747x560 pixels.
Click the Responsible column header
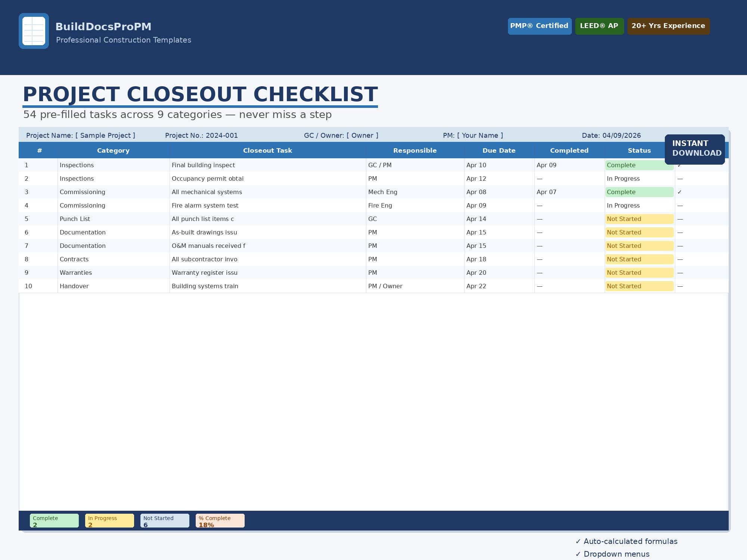pyautogui.click(x=415, y=150)
